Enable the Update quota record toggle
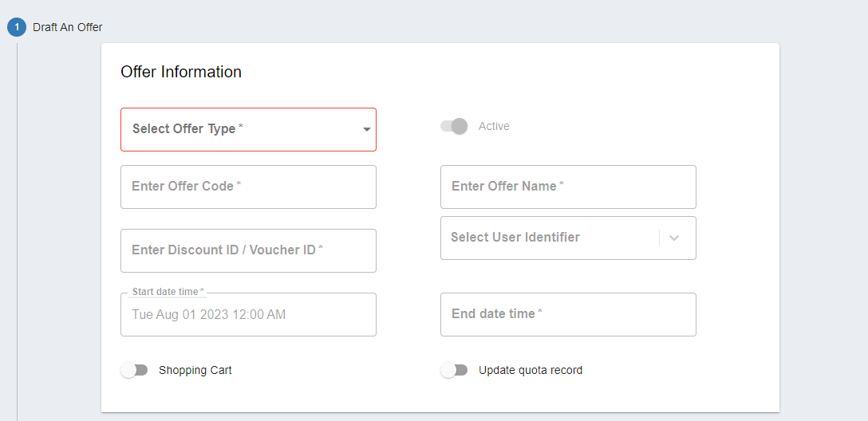Viewport: 868px width, 421px height. click(x=454, y=370)
